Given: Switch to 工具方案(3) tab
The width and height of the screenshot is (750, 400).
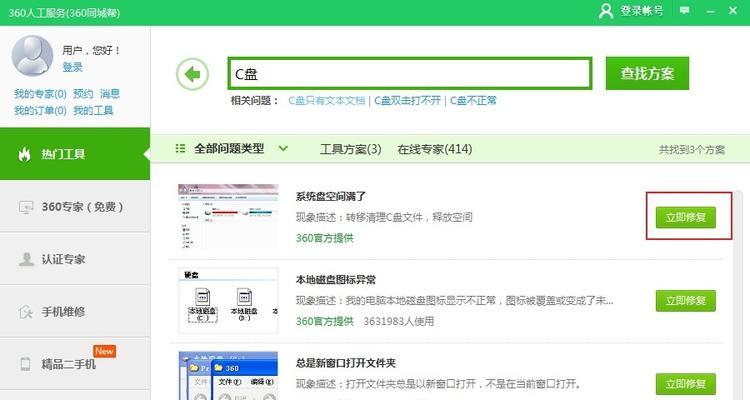Looking at the screenshot, I should coord(351,149).
